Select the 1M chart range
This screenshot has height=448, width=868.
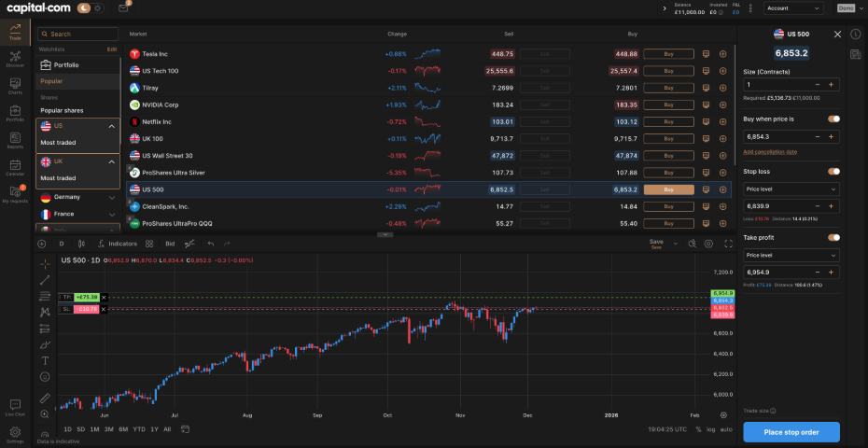click(x=94, y=429)
